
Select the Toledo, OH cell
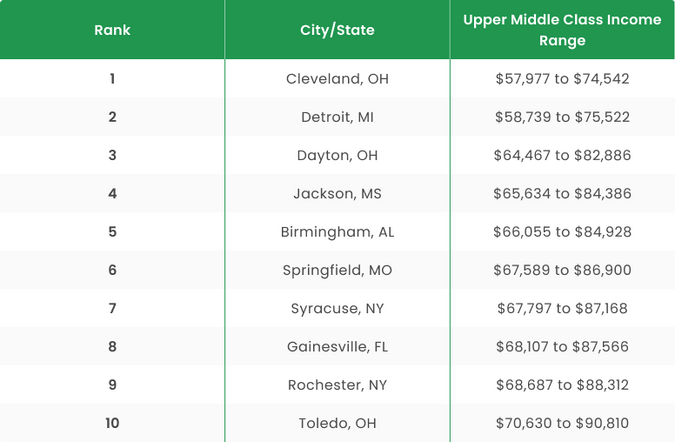pyautogui.click(x=337, y=423)
